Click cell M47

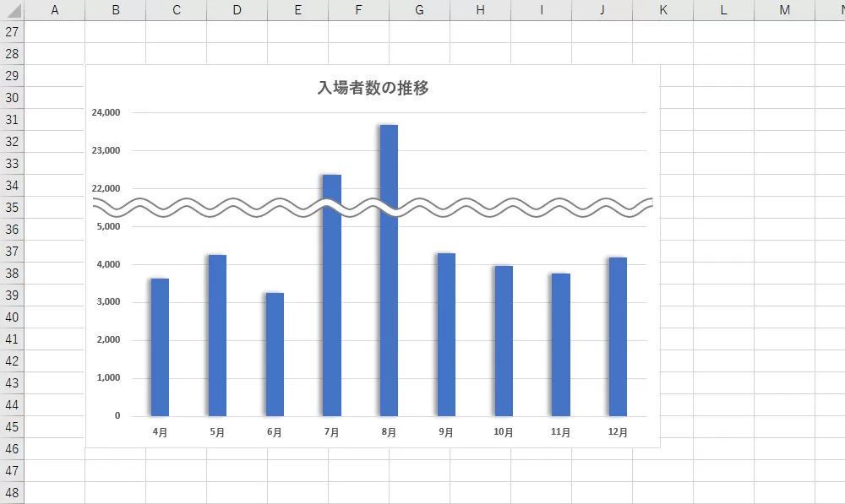[x=785, y=470]
